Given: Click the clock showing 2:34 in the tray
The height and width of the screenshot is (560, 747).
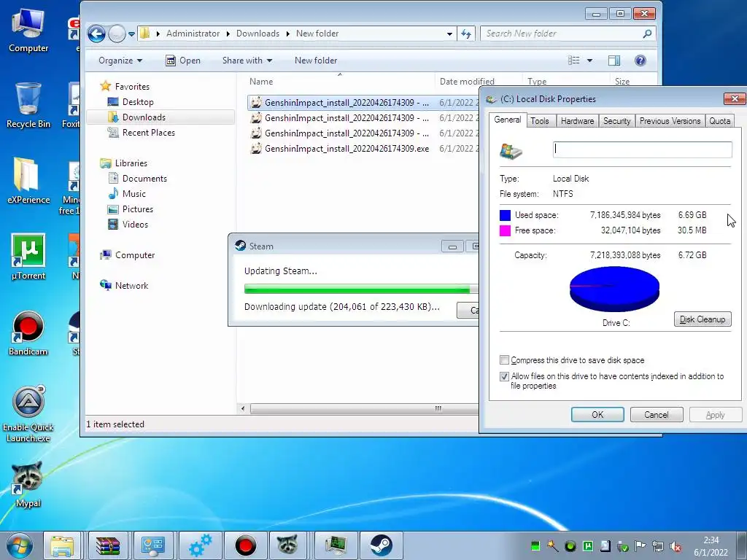Looking at the screenshot, I should tap(711, 545).
